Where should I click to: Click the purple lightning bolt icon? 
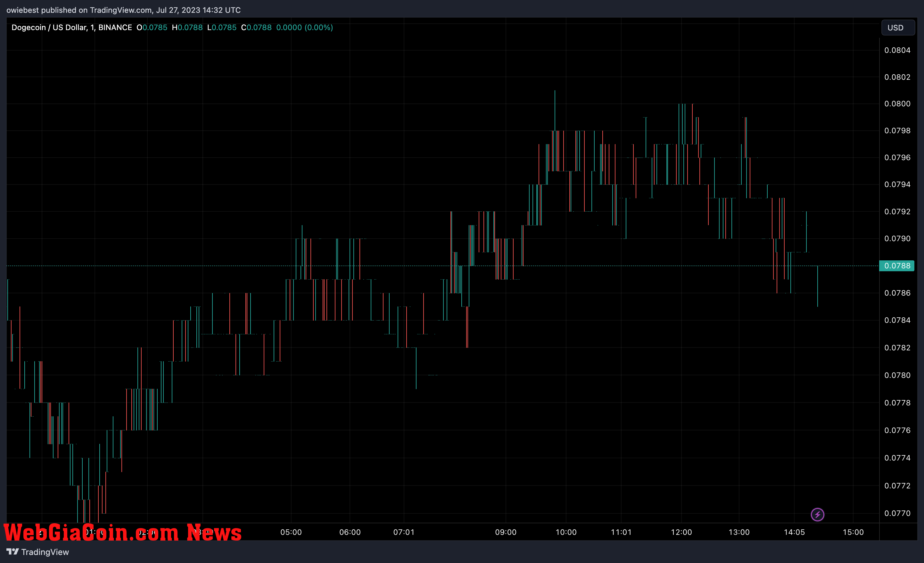817,514
